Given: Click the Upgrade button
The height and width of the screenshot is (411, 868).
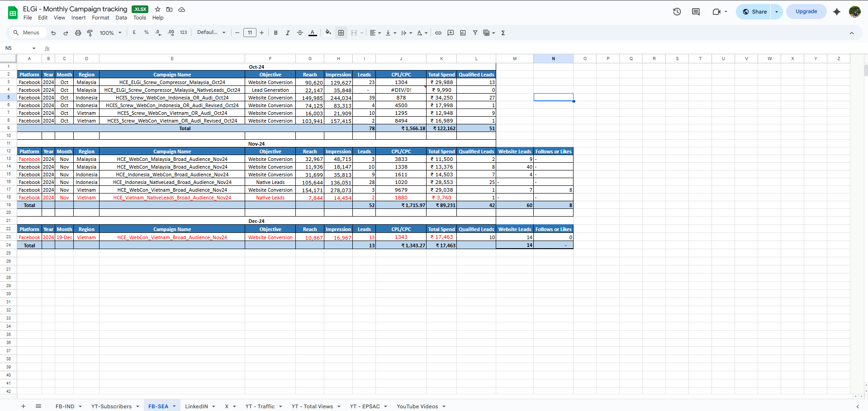Looking at the screenshot, I should click(x=806, y=12).
